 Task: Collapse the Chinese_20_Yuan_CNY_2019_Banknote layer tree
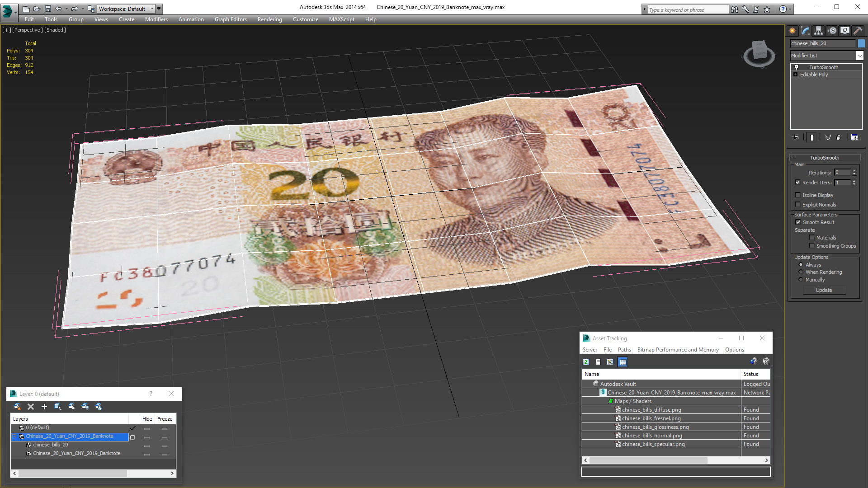[x=14, y=436]
